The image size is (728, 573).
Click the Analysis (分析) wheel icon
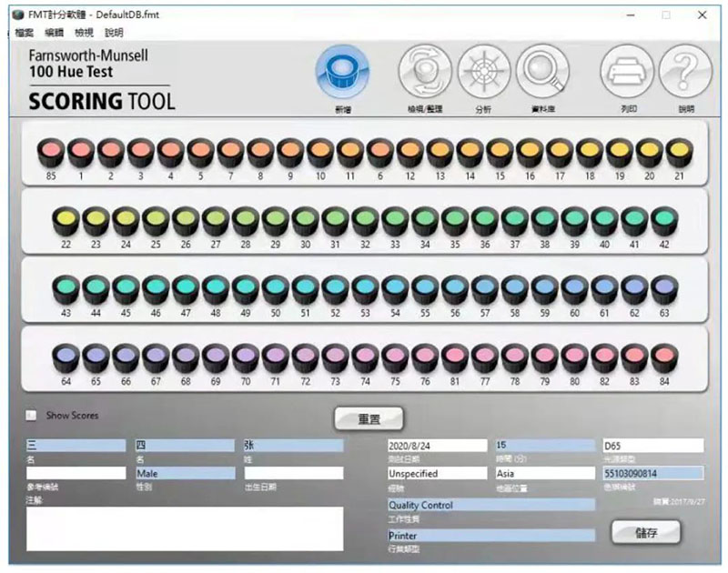[483, 72]
